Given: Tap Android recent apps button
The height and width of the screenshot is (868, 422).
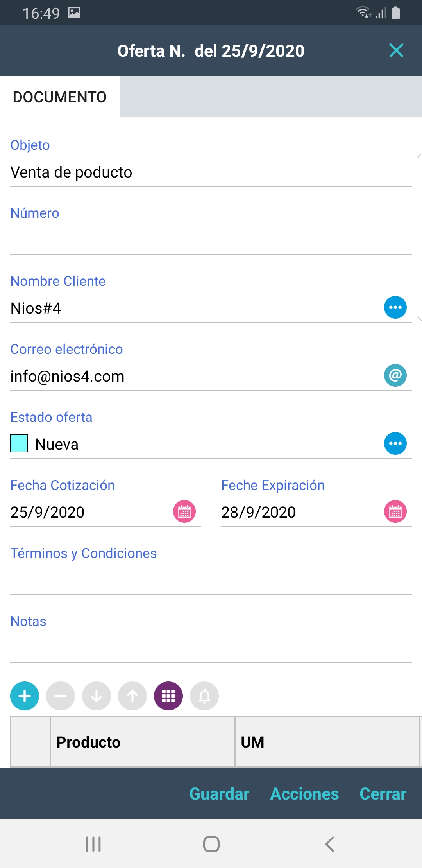Looking at the screenshot, I should tap(93, 844).
